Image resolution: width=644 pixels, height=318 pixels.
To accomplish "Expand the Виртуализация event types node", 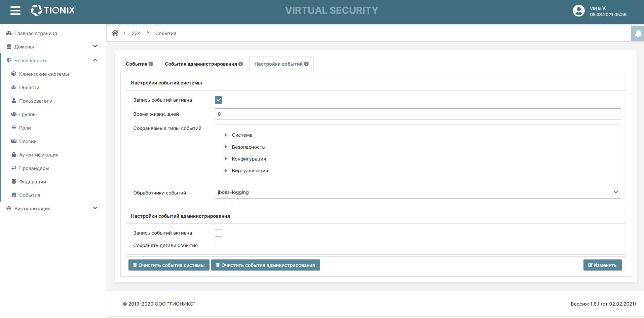I will click(x=226, y=171).
